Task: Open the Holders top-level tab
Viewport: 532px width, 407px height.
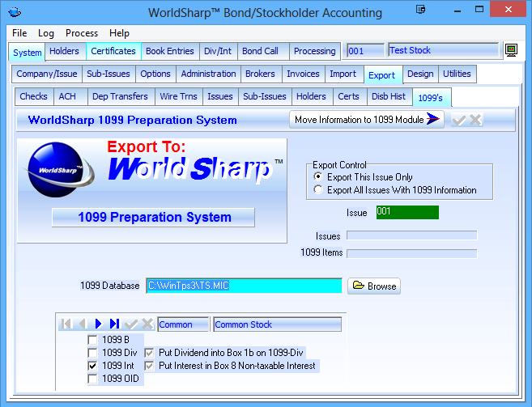Action: tap(64, 51)
